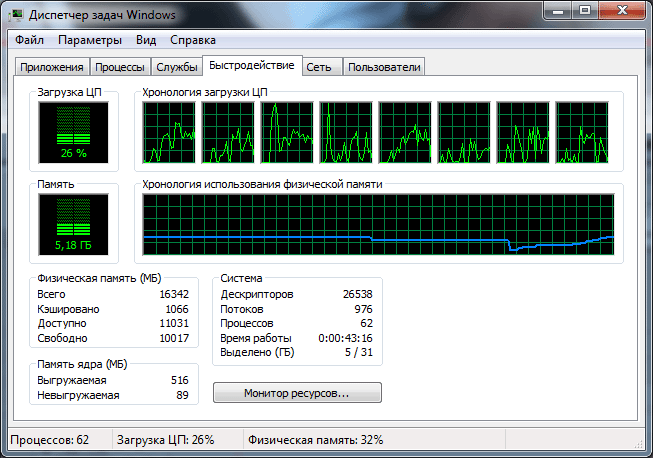Maximize the Диспетчер задач window
The image size is (653, 458).
click(x=585, y=11)
